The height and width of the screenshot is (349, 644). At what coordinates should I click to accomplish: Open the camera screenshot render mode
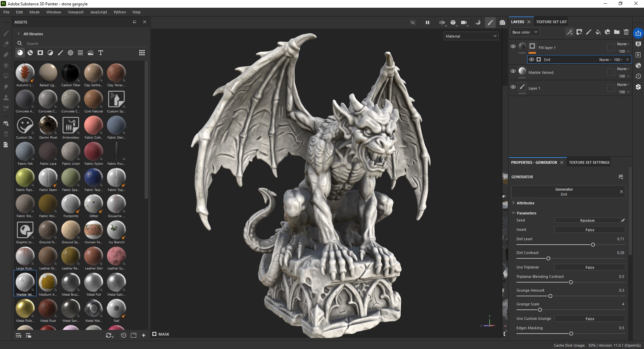(x=502, y=22)
